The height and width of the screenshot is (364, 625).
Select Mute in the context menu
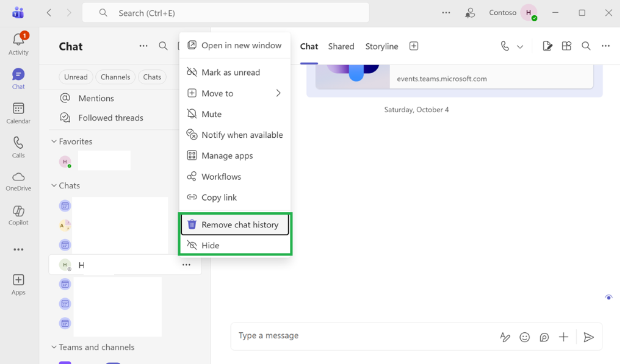(235, 114)
